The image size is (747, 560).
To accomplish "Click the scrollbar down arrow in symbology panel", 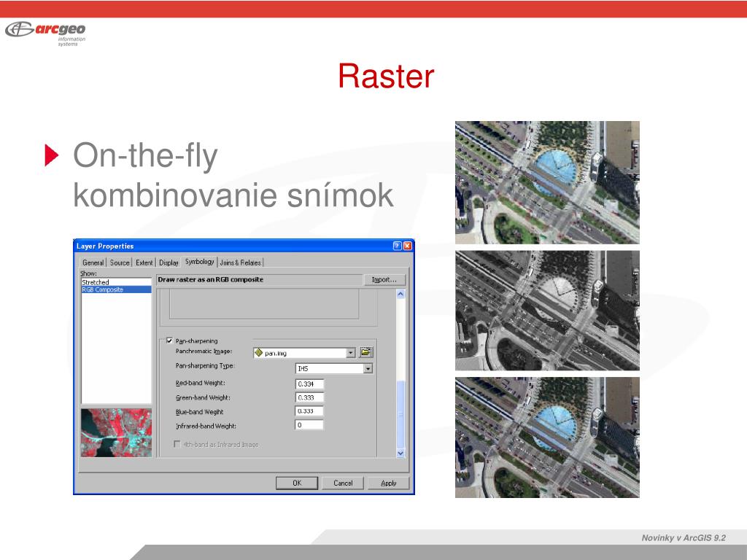I will click(400, 453).
